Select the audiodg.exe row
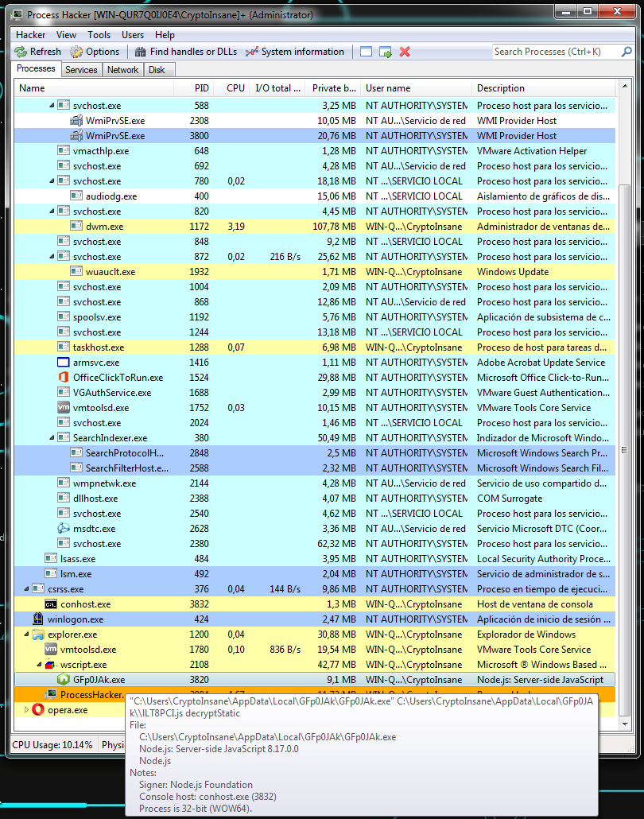The height and width of the screenshot is (819, 644). click(314, 196)
